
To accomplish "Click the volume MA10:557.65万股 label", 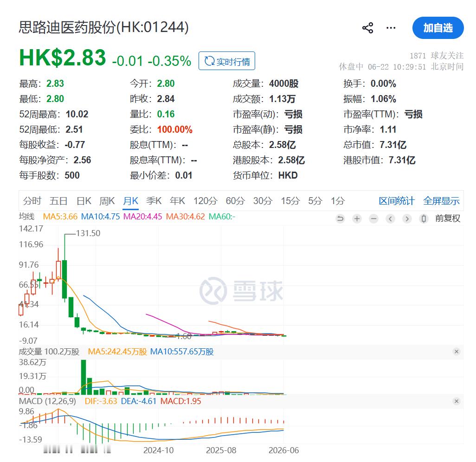I will (x=182, y=352).
